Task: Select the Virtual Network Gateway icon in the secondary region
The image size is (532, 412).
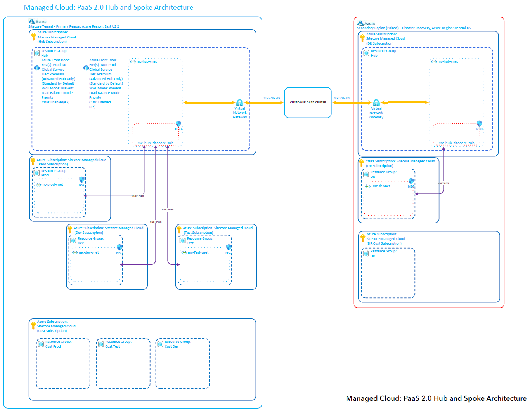Action: click(x=376, y=103)
